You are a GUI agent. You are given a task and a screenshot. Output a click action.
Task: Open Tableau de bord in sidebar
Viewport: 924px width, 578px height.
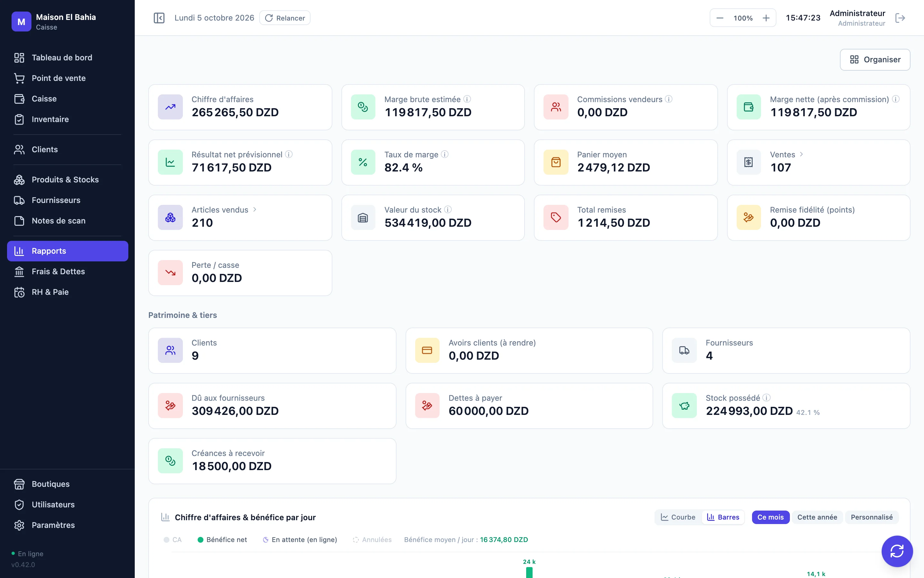pyautogui.click(x=68, y=57)
